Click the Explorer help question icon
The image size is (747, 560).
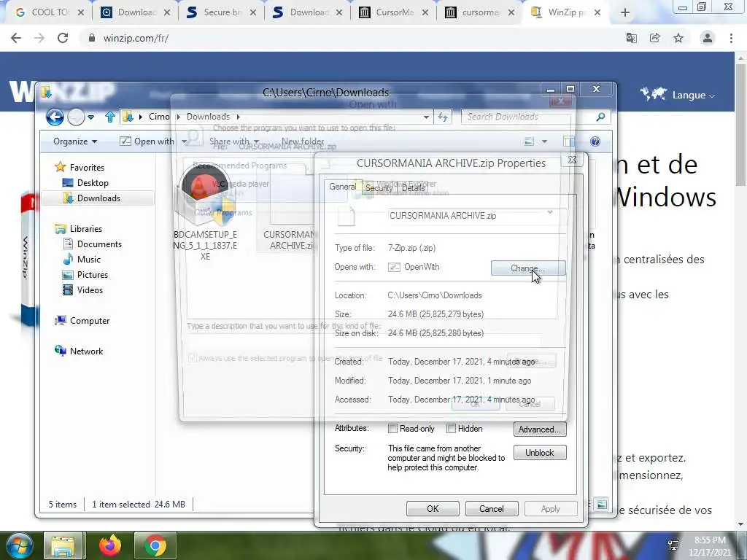(595, 141)
